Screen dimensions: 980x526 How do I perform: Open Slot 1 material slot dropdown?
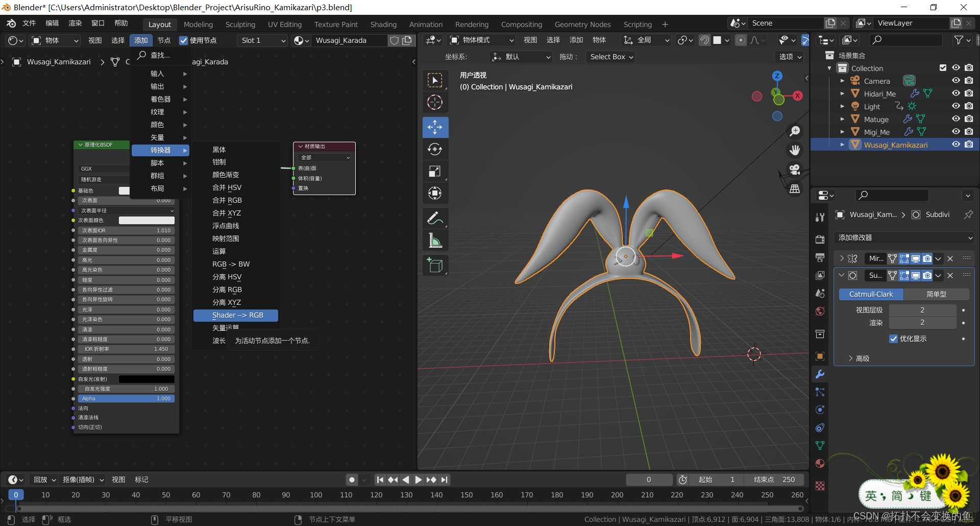click(x=263, y=40)
